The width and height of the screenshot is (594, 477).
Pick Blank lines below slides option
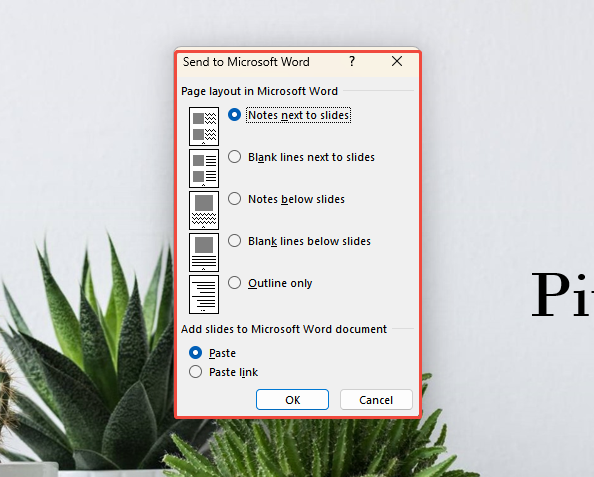click(x=234, y=241)
